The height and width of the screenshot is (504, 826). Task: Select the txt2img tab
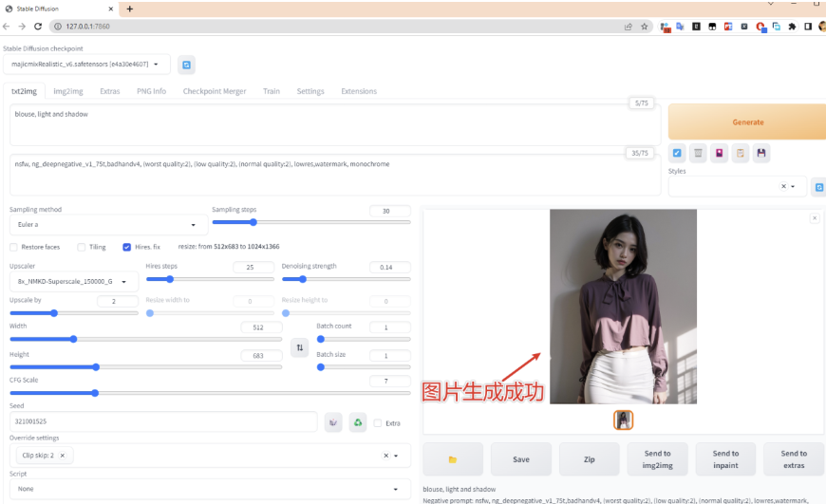click(x=25, y=91)
